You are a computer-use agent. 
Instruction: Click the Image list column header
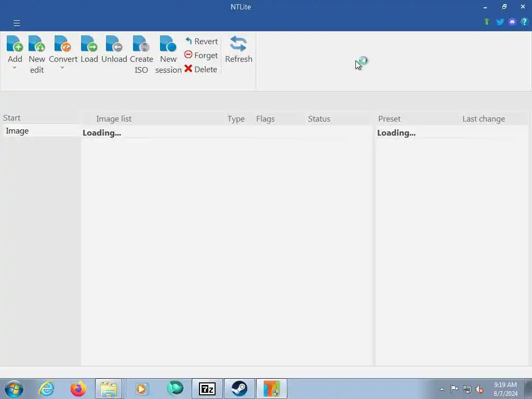pyautogui.click(x=114, y=119)
